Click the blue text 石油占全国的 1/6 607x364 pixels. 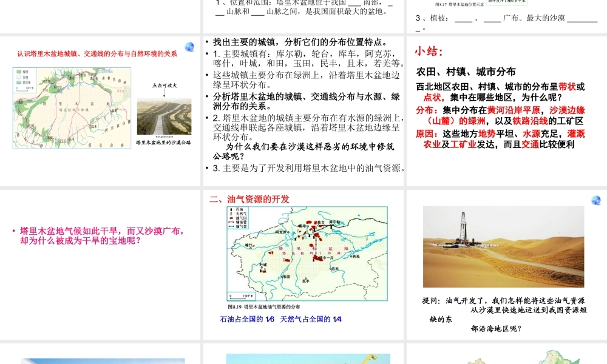(x=247, y=319)
